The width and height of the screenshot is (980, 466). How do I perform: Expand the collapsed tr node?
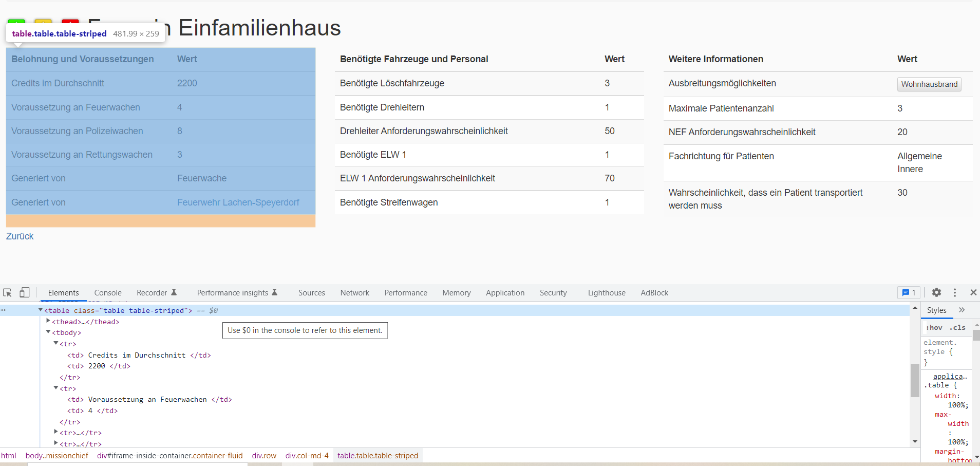56,433
